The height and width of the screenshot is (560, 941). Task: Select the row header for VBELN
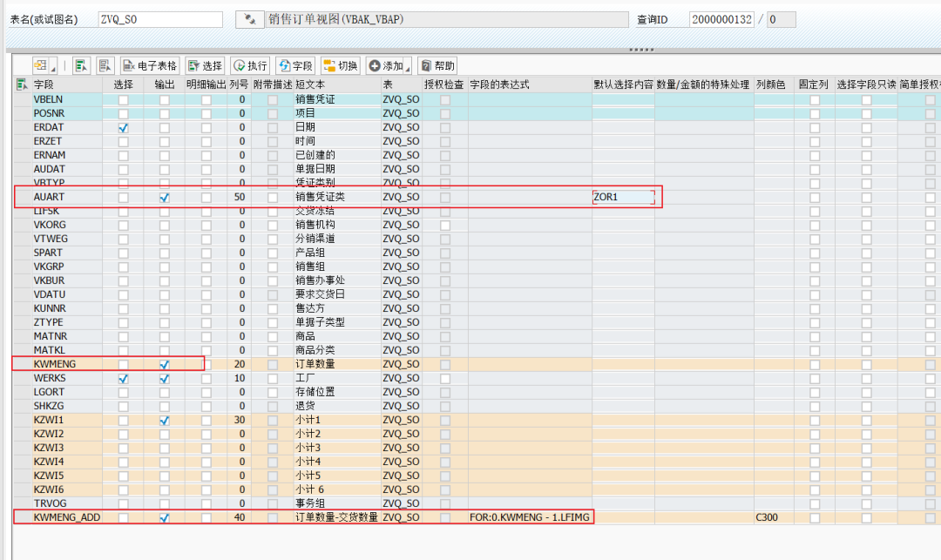point(23,99)
